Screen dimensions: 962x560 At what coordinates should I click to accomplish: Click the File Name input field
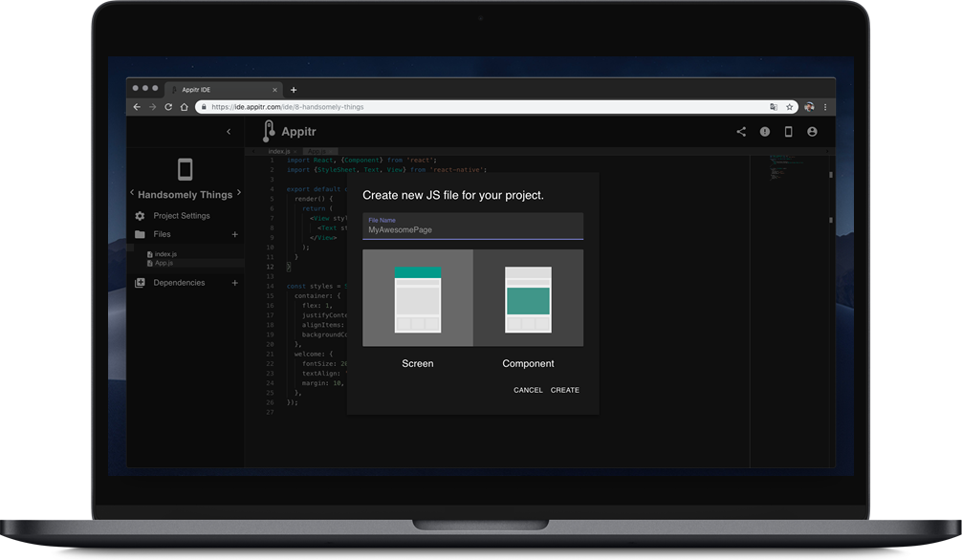click(472, 230)
